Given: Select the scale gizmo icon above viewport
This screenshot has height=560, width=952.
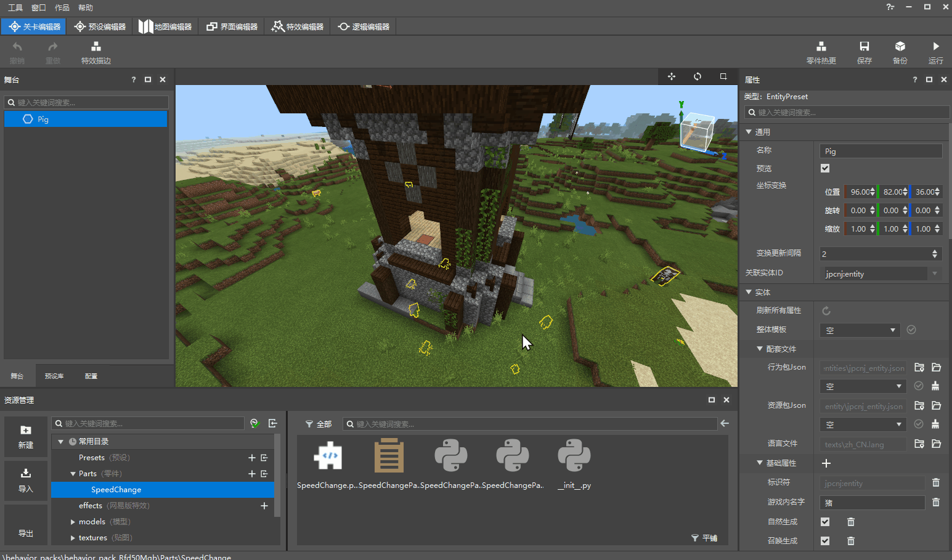Looking at the screenshot, I should click(723, 76).
